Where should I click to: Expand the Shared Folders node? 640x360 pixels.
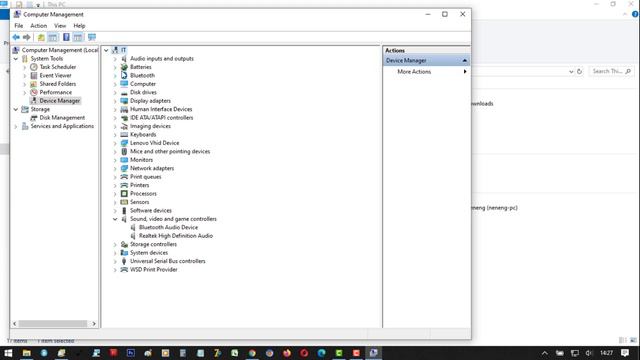point(25,84)
